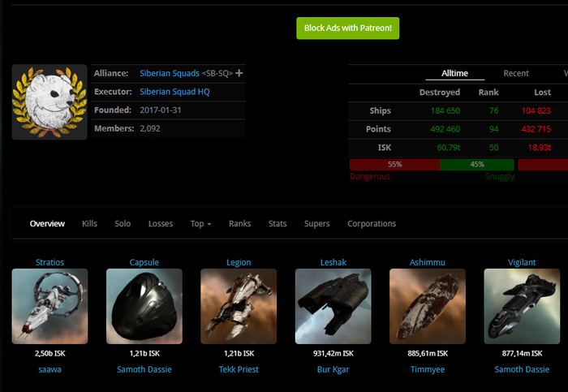Open the Siberian Squad HQ executor link
The image size is (568, 392).
(174, 93)
